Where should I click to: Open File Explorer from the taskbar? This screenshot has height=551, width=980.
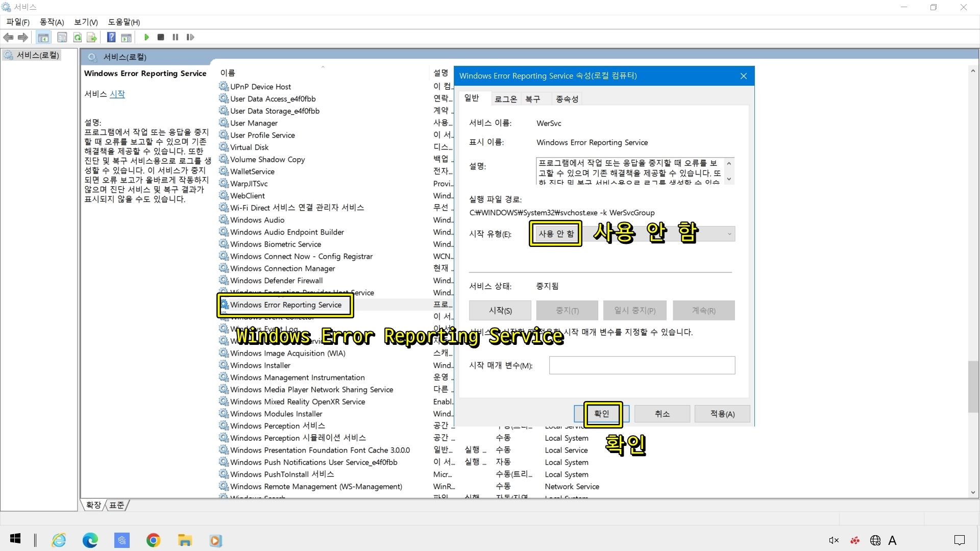point(184,540)
